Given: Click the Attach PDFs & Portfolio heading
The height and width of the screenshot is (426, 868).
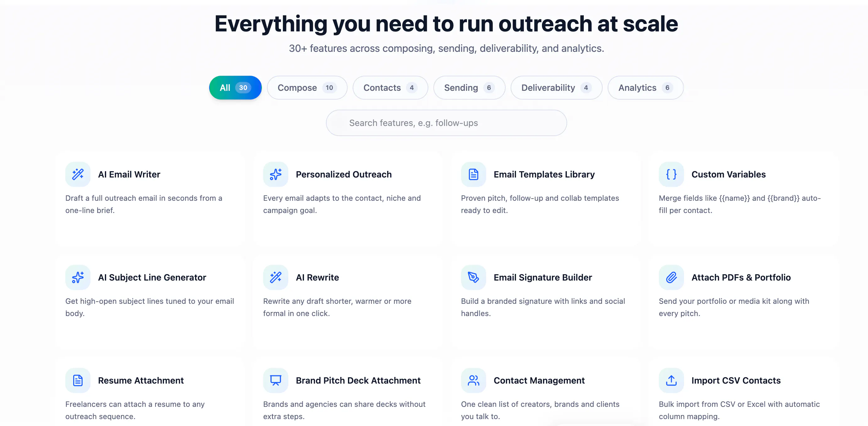Looking at the screenshot, I should click(741, 277).
